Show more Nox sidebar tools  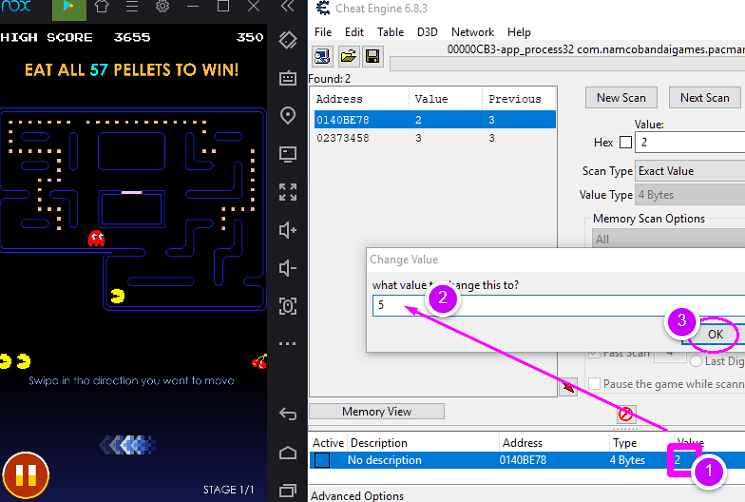pyautogui.click(x=287, y=343)
